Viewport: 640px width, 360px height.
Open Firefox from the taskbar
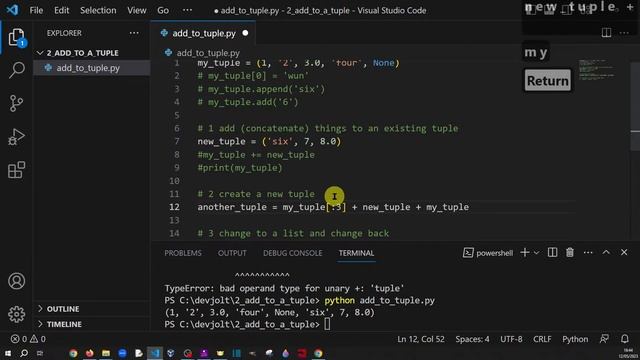(89, 353)
